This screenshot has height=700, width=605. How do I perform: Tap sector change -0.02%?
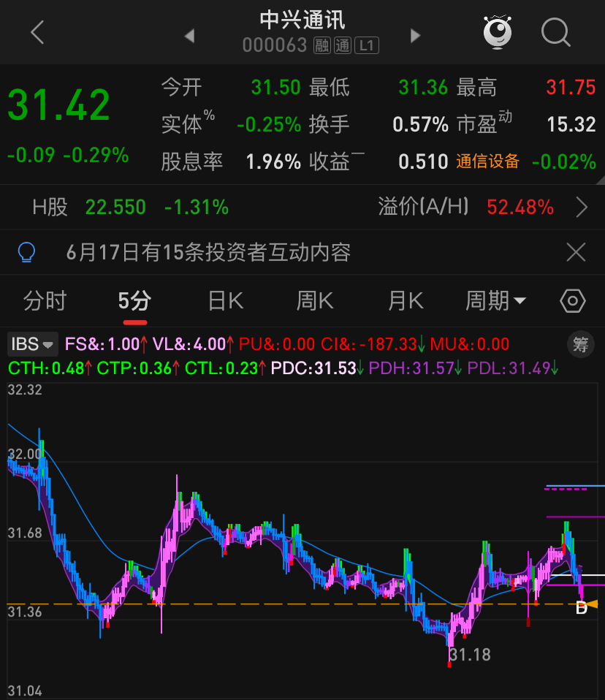564,161
